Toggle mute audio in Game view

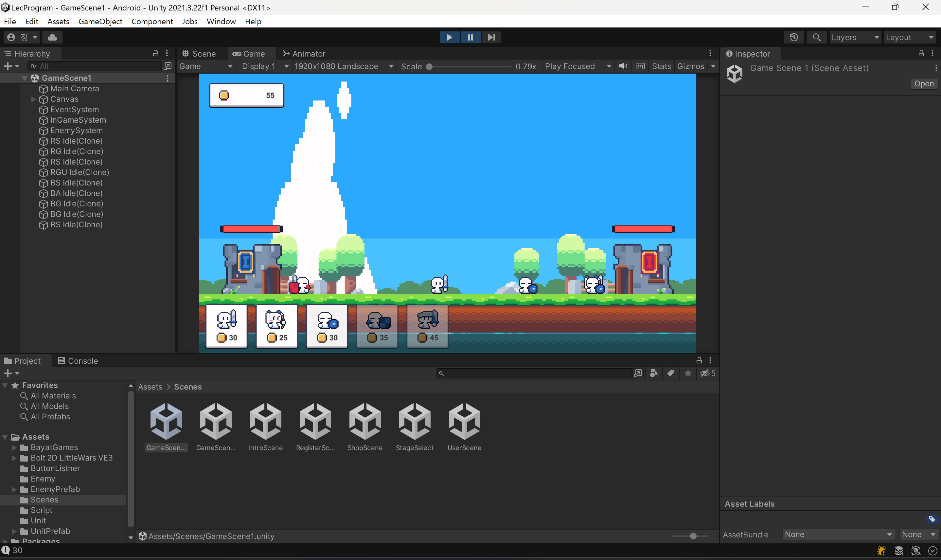click(x=623, y=66)
